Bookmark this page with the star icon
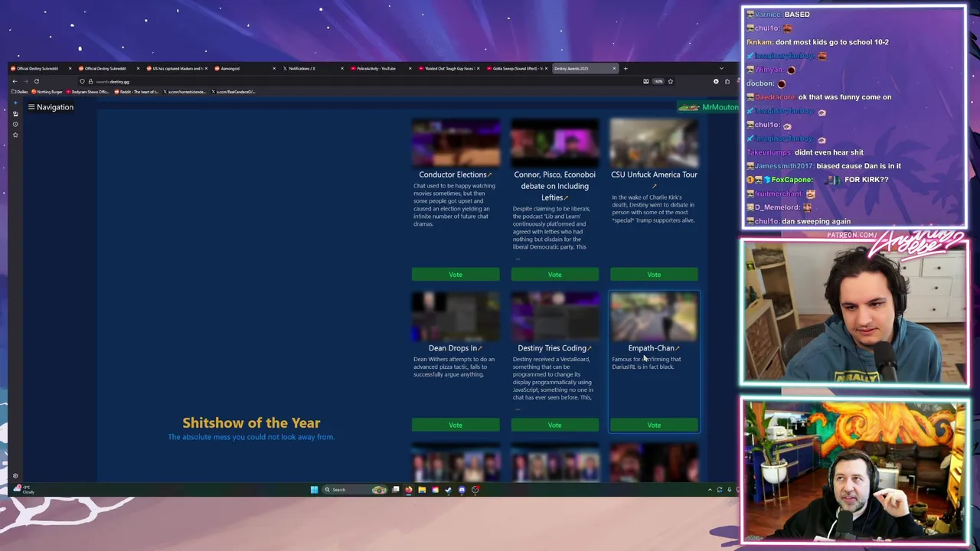Image resolution: width=980 pixels, height=551 pixels. point(670,81)
